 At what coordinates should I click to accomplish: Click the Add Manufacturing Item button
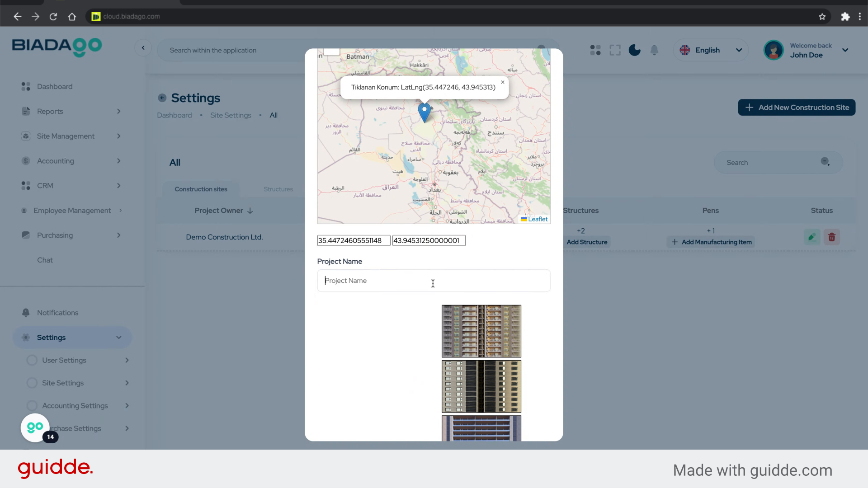(x=711, y=242)
